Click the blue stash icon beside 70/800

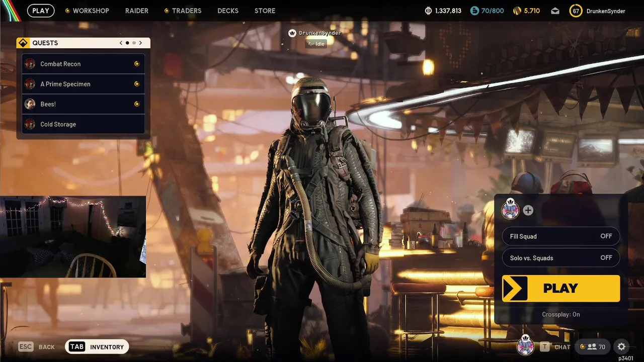pyautogui.click(x=474, y=11)
